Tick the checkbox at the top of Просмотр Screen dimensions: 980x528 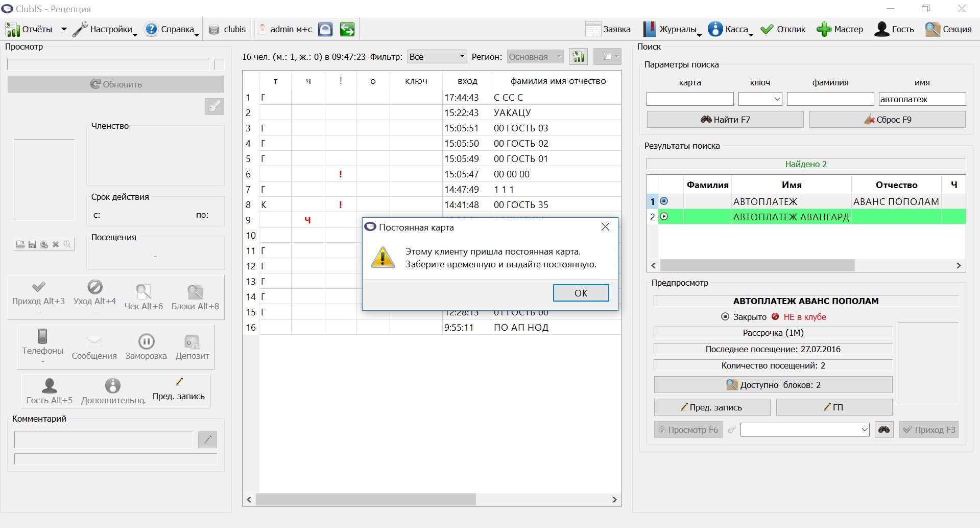tap(220, 65)
